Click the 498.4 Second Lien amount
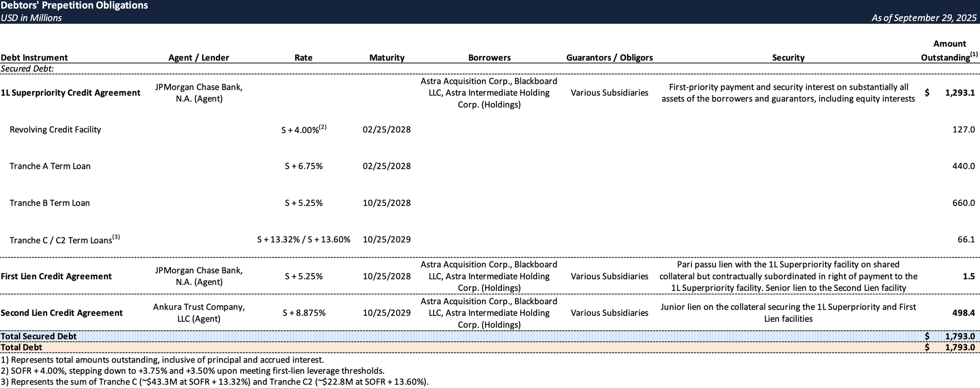 click(963, 313)
